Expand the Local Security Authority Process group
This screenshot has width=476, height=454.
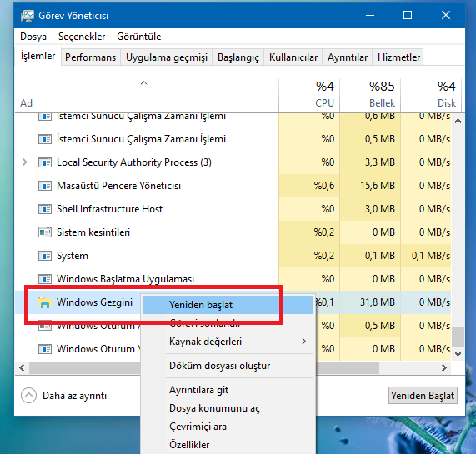tap(24, 162)
